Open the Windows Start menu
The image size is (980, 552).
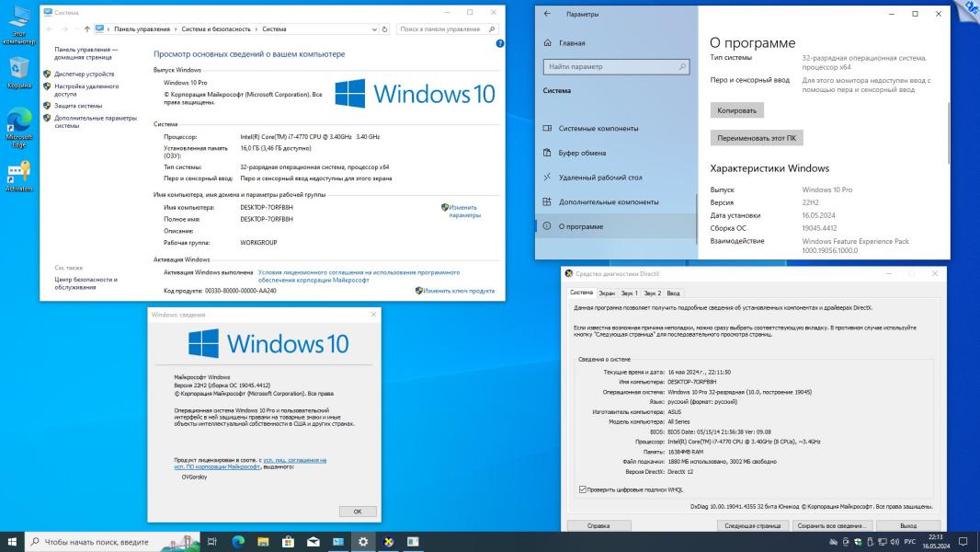12,542
